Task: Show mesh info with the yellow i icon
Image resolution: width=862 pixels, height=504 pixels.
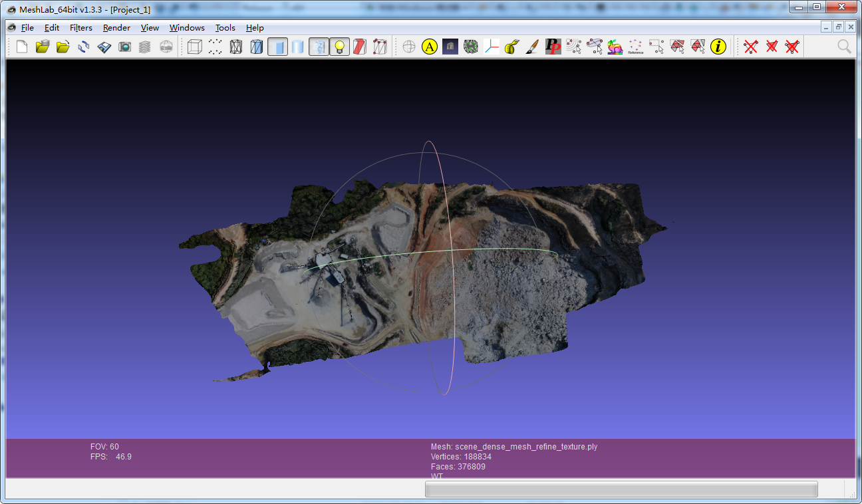Action: pyautogui.click(x=717, y=47)
